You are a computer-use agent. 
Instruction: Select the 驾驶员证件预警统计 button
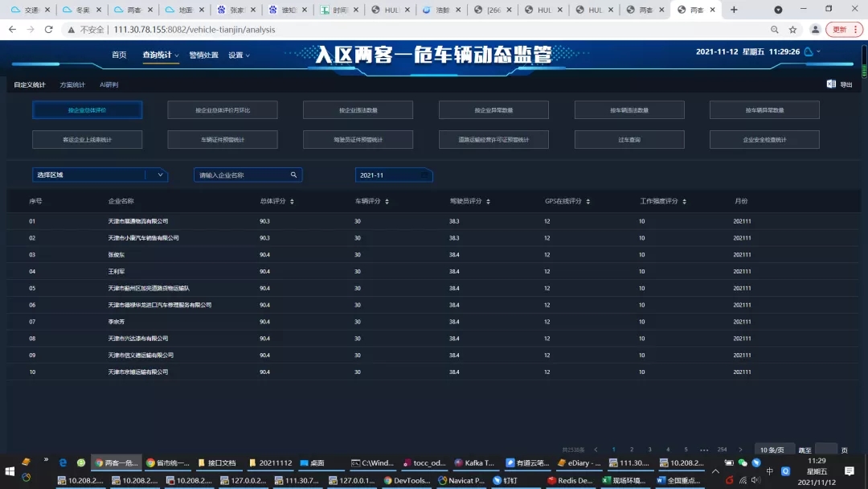point(358,140)
